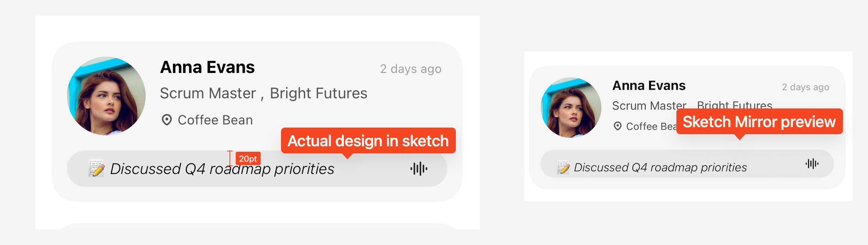Click the "Sketch Mirror preview" callout label

[759, 122]
